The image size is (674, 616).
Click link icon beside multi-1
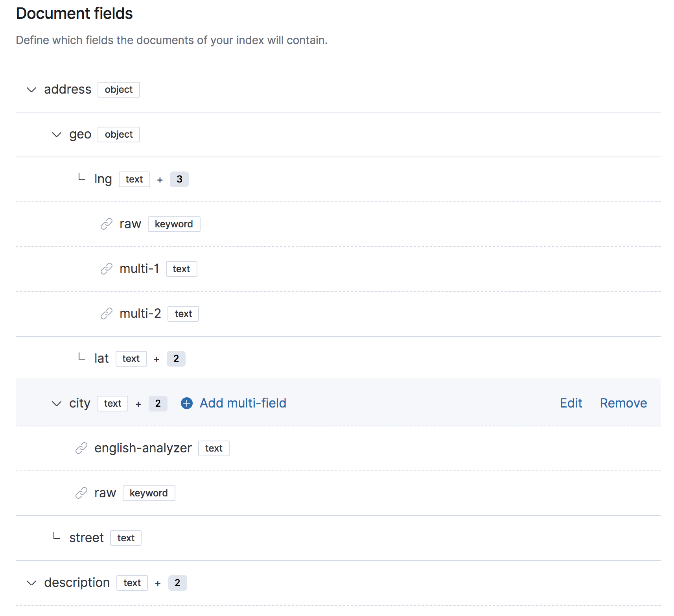107,269
